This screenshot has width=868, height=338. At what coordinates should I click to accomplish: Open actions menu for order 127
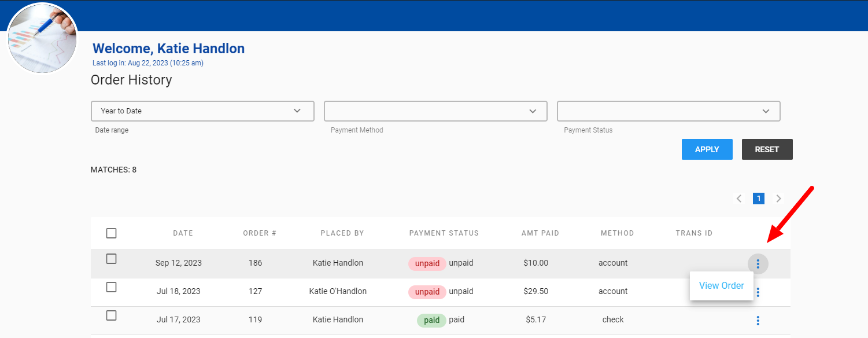point(758,292)
